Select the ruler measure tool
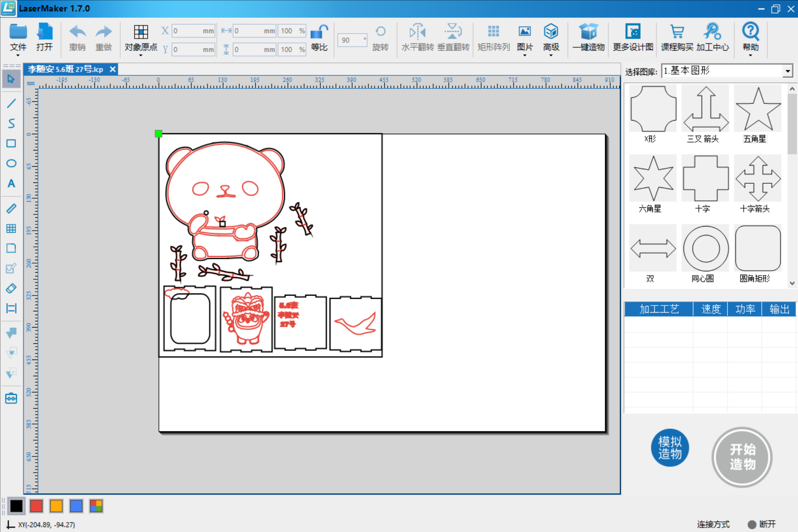This screenshot has width=798, height=532. click(11, 208)
